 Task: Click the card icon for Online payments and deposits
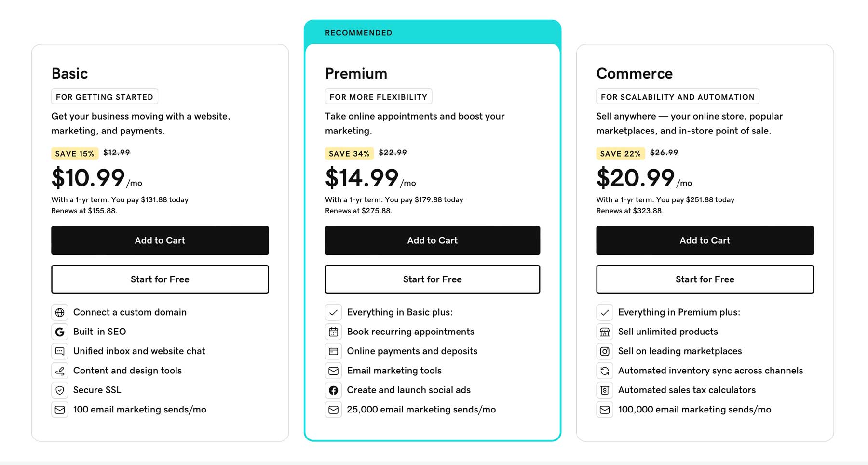pos(333,351)
